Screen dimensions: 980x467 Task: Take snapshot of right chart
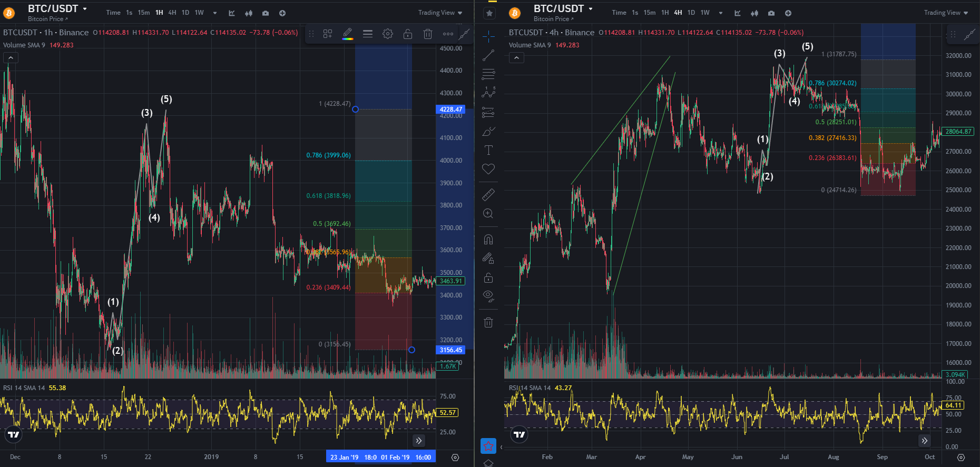pos(771,13)
